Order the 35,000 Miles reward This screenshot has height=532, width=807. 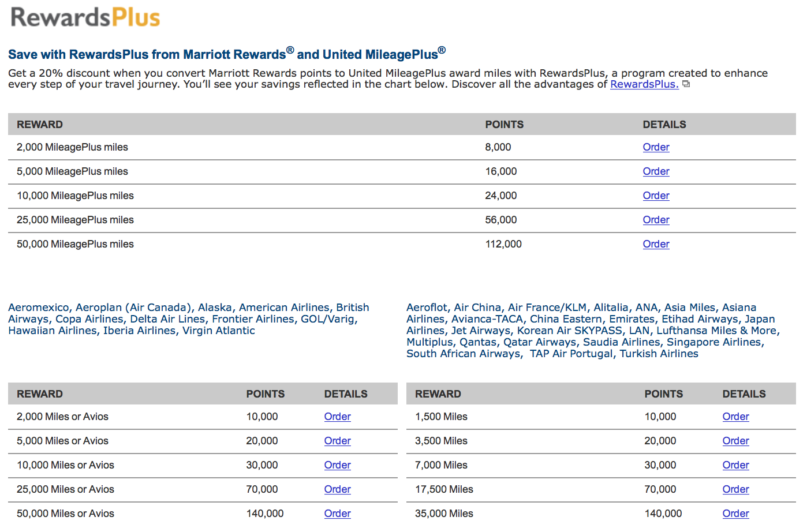(x=735, y=514)
